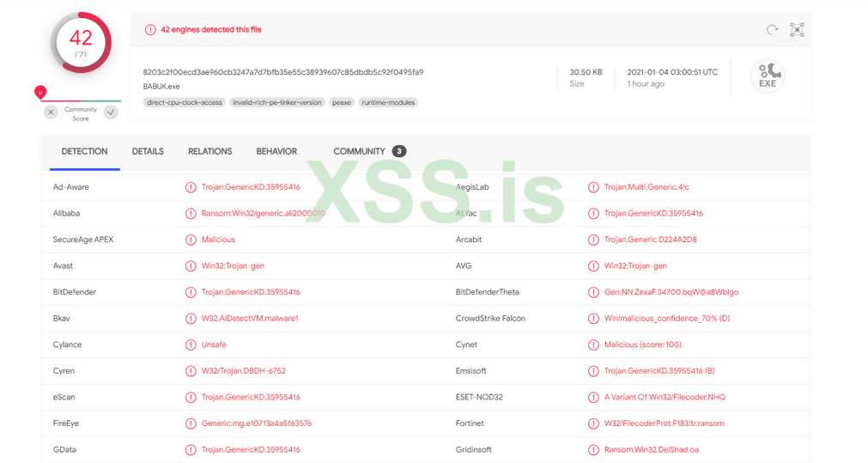Click the Cyren detection alert icon

click(191, 371)
